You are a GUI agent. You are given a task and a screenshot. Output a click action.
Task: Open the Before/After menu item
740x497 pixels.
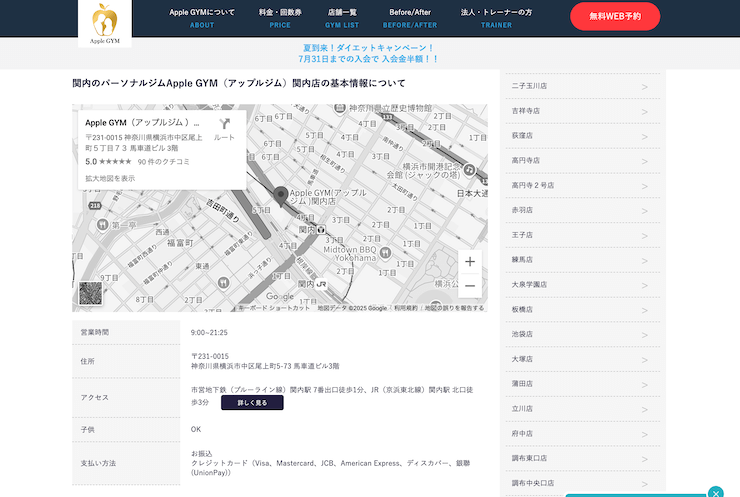click(410, 18)
